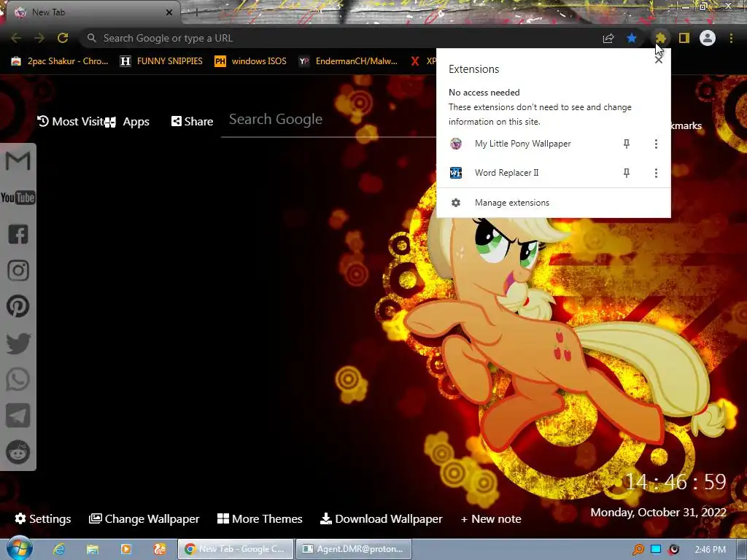Viewport: 747px width, 560px height.
Task: Open the side panel icon
Action: [x=684, y=38]
